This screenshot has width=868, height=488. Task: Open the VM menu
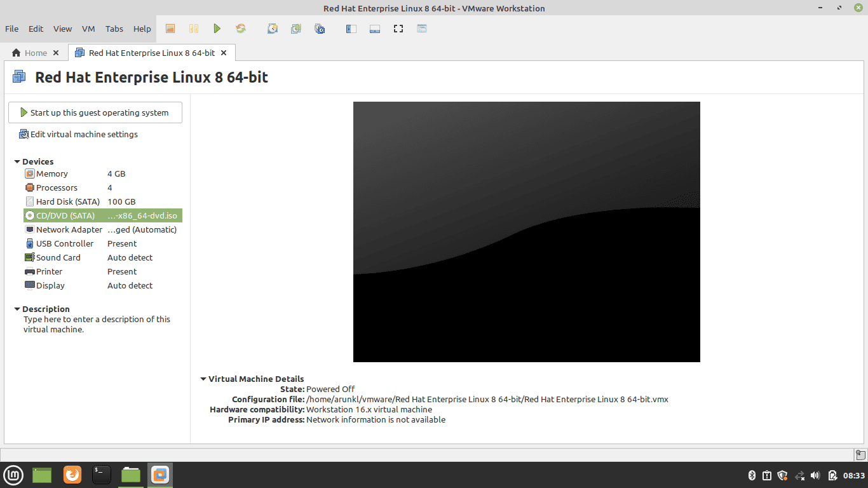88,29
